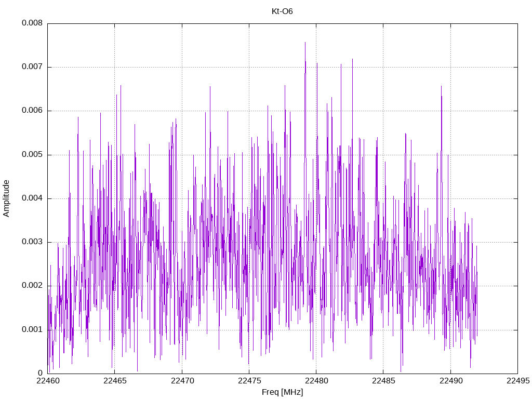Click the 0.007 y-axis tick label
This screenshot has height=399, width=532.
[x=32, y=67]
